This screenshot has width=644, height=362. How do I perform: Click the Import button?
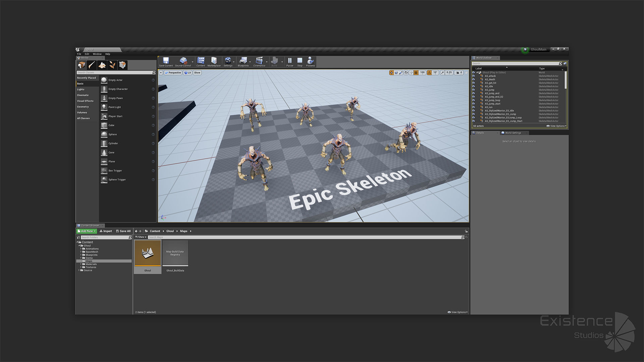pos(106,231)
